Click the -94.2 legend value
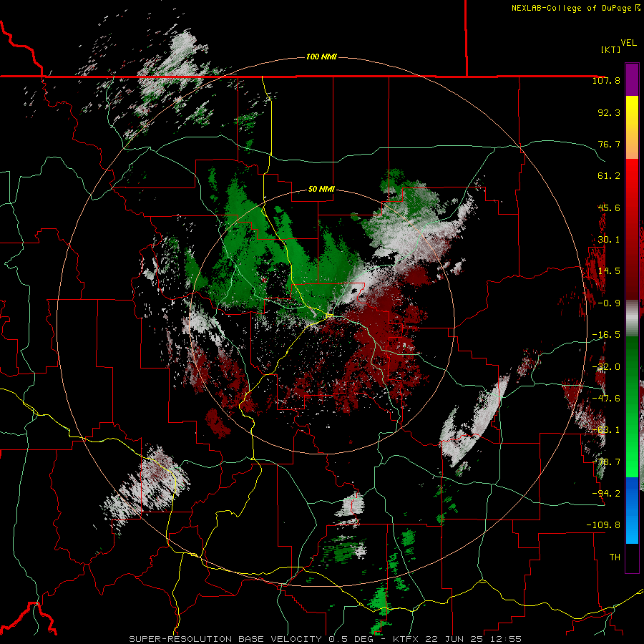The width and height of the screenshot is (644, 644). (606, 493)
